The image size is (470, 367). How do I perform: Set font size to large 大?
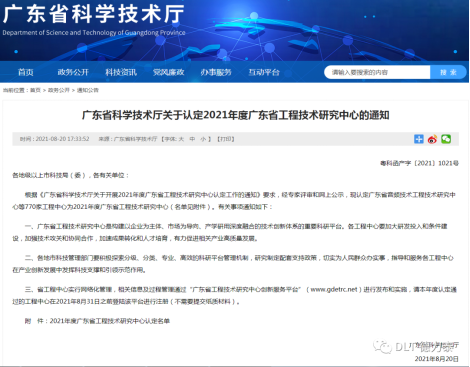tap(181, 139)
